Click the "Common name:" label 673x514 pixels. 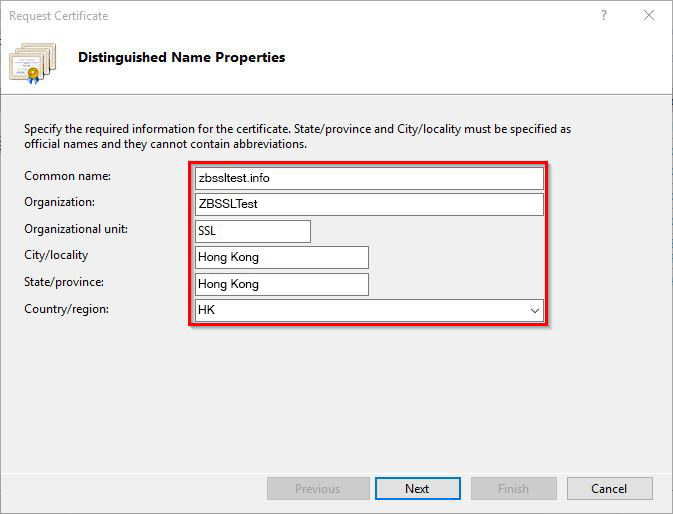[x=67, y=176]
